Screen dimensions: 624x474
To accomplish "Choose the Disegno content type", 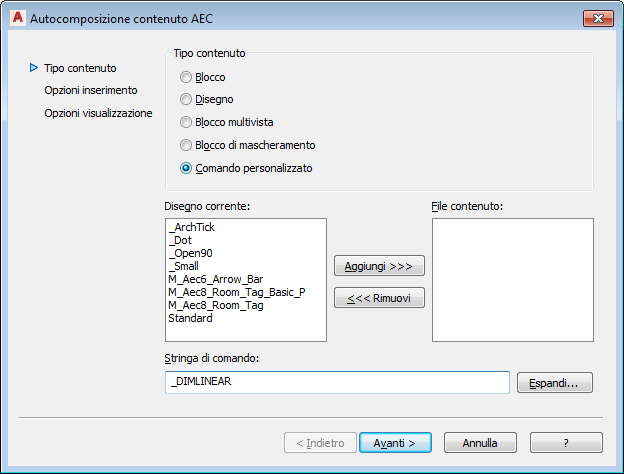I will coord(185,99).
